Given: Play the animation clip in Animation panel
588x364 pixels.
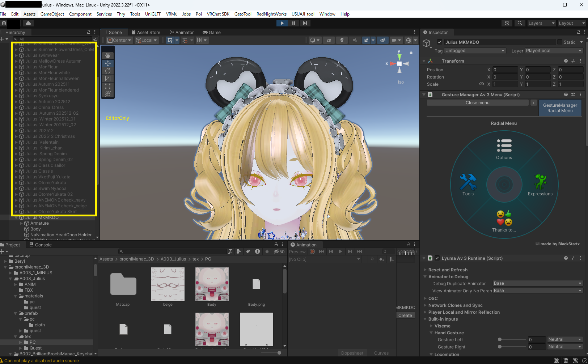Looking at the screenshot, I should tap(340, 251).
